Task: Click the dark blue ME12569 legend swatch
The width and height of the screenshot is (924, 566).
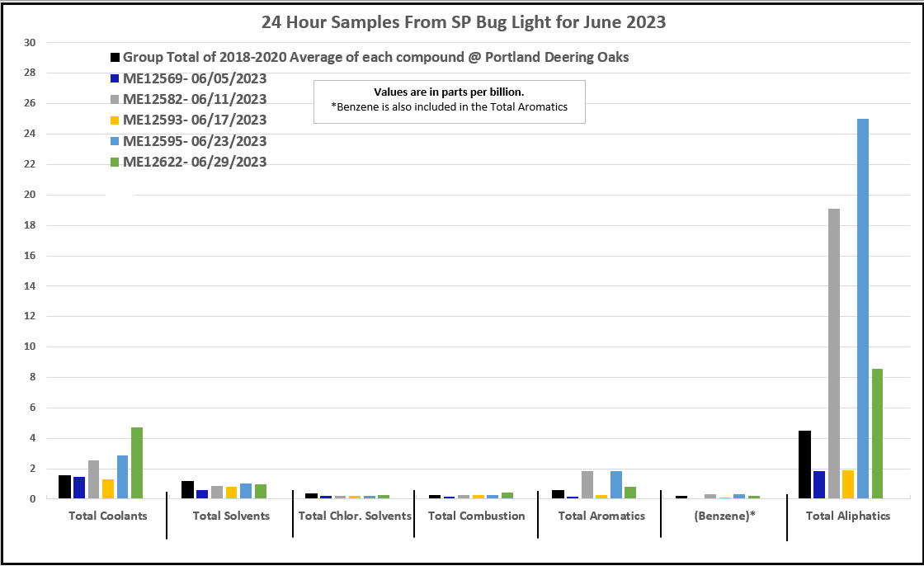Action: coord(115,79)
